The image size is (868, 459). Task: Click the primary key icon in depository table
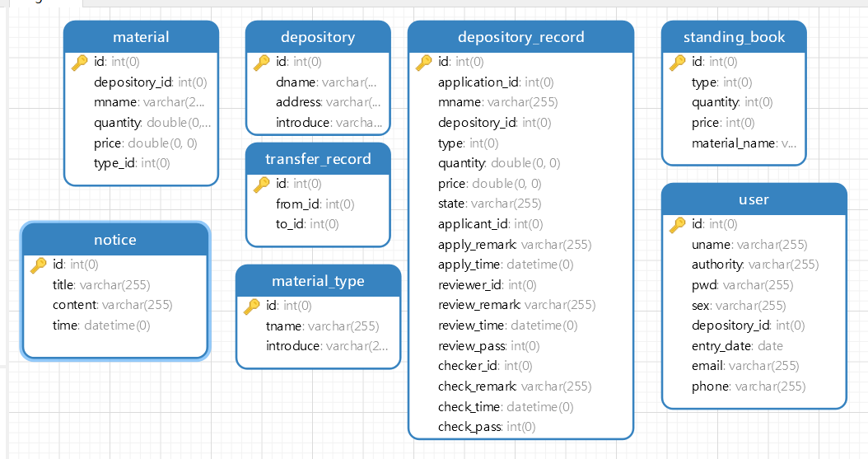click(x=261, y=63)
